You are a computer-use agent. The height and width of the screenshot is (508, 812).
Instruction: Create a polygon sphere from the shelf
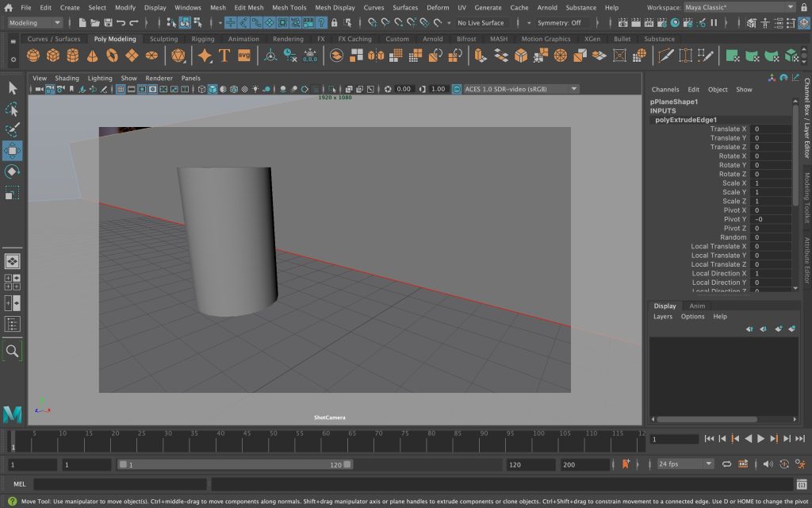click(33, 56)
